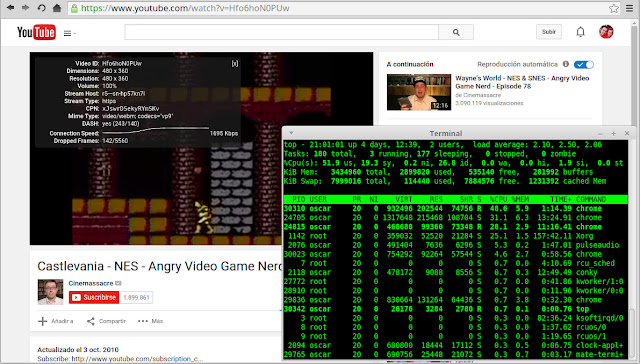
Task: Click mate-termi+ process row
Action: click(x=456, y=355)
